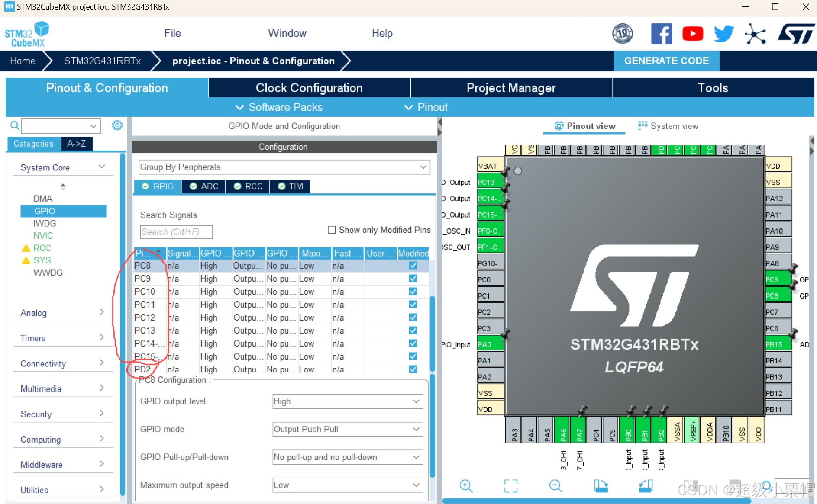Image resolution: width=817 pixels, height=504 pixels.
Task: Open the Facebook icon link
Action: click(x=662, y=34)
